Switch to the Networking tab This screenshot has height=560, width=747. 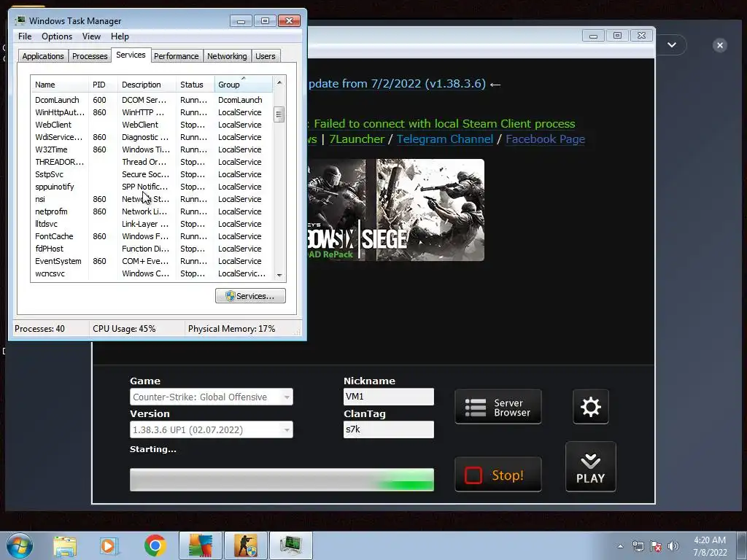click(x=227, y=56)
